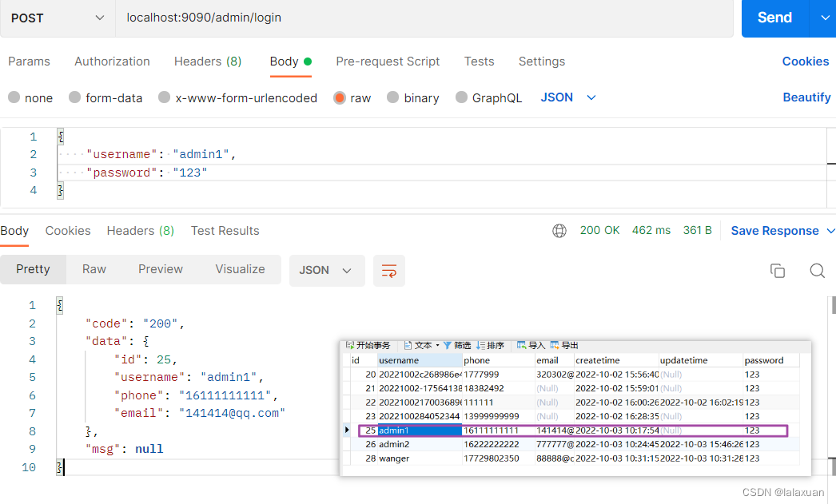This screenshot has width=836, height=504.
Task: Select the none body type
Action: 30,97
